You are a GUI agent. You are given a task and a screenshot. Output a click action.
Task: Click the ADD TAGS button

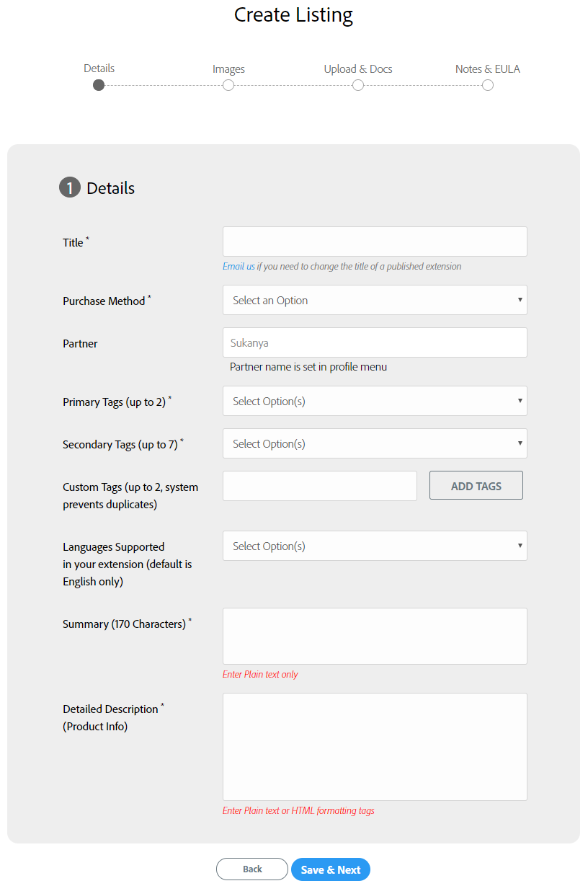(x=476, y=485)
